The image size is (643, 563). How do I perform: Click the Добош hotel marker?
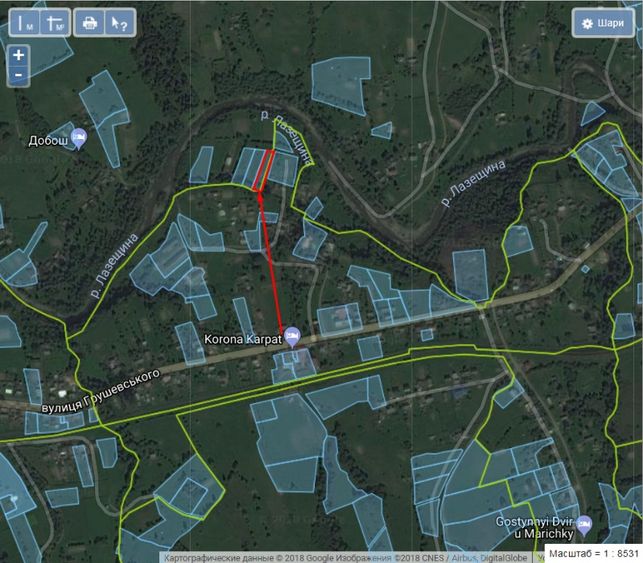click(x=78, y=139)
